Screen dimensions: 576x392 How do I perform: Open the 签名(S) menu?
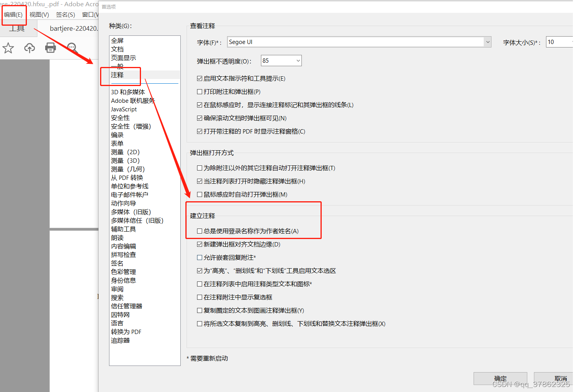point(65,14)
